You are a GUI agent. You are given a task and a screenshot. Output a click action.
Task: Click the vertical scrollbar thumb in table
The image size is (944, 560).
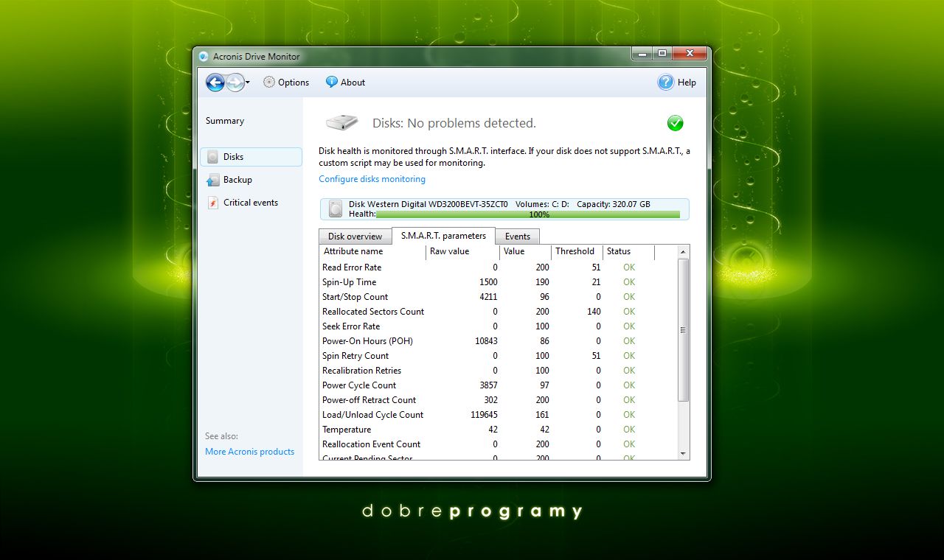pos(683,330)
